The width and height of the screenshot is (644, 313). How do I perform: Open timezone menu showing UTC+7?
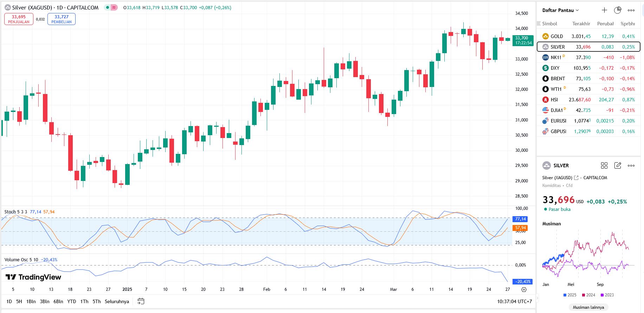(514, 301)
